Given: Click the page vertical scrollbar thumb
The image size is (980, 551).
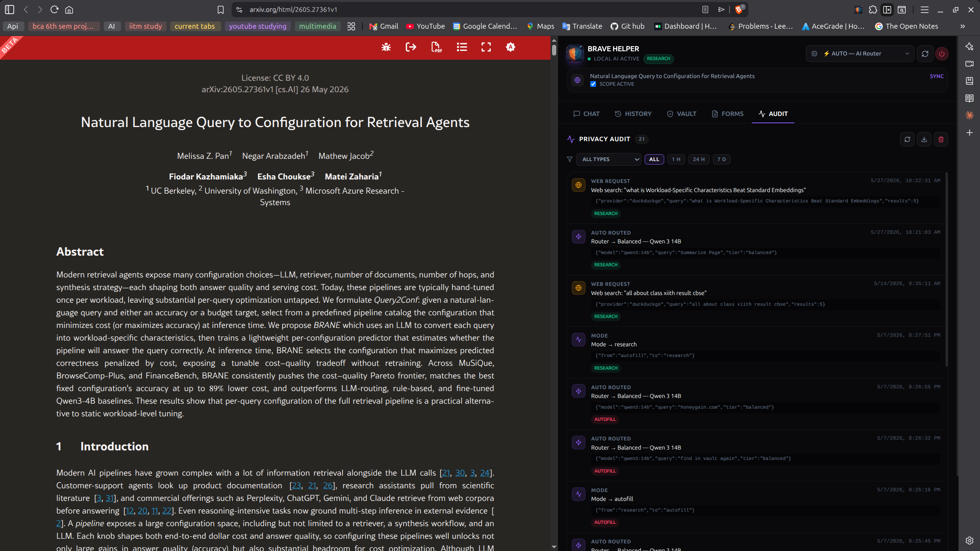Looking at the screenshot, I should click(x=554, y=50).
